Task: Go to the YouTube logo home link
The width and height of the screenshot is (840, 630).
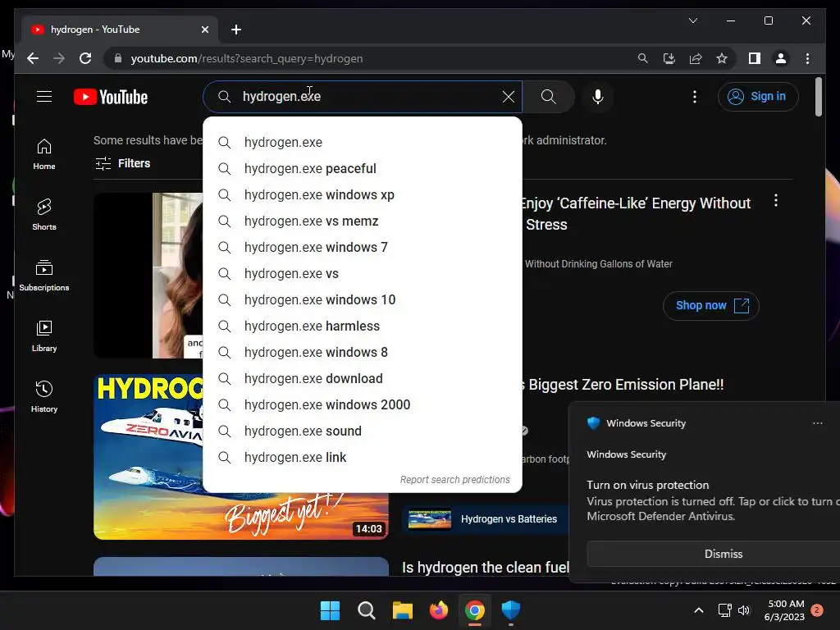Action: pos(111,97)
